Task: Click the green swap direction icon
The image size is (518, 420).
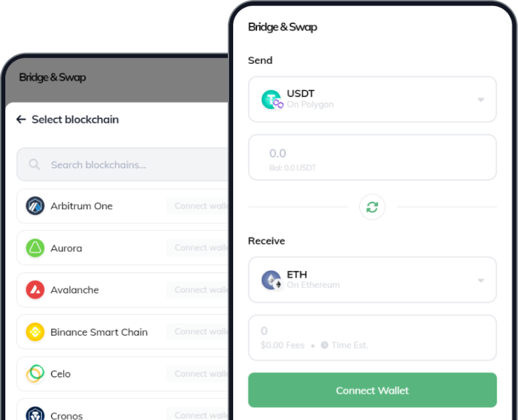Action: [372, 207]
